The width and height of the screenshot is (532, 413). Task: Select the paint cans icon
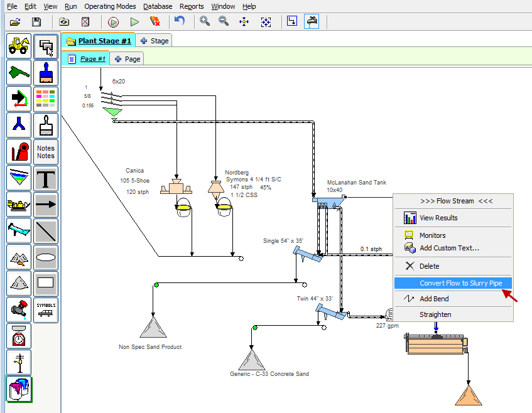point(19,389)
